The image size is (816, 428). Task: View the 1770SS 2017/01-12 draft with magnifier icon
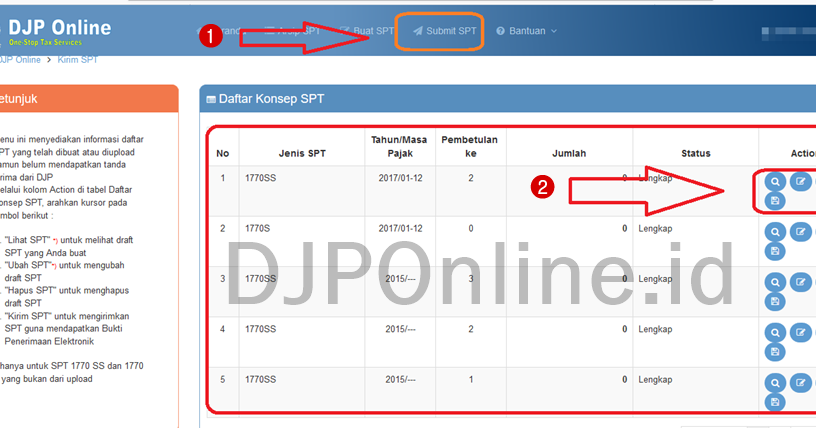pos(775,182)
